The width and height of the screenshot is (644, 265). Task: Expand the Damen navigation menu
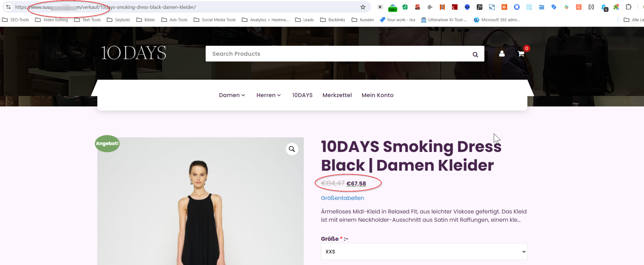pos(232,95)
